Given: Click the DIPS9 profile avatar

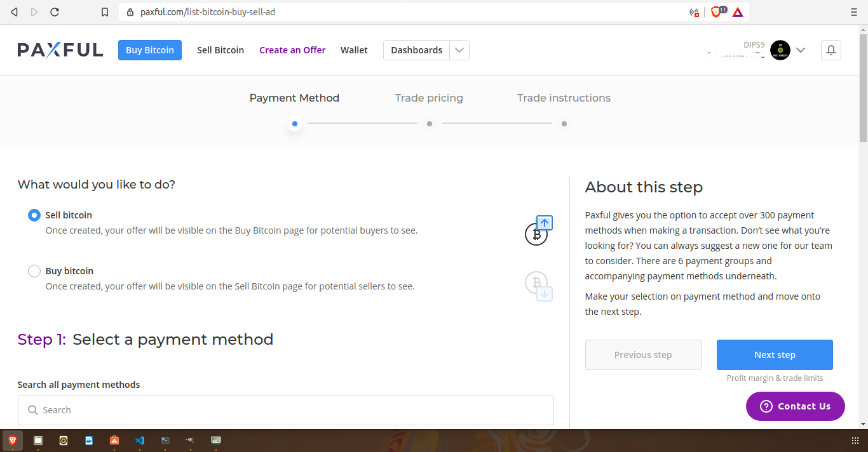Looking at the screenshot, I should coord(780,50).
